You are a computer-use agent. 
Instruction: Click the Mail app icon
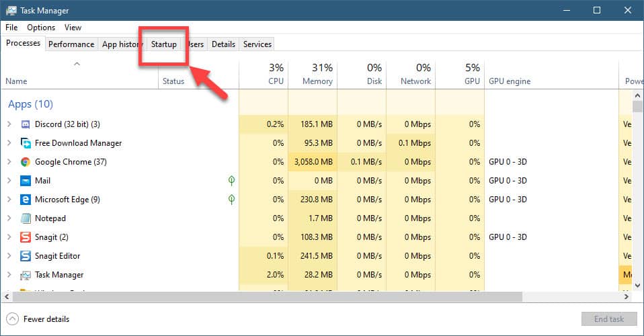coord(26,181)
